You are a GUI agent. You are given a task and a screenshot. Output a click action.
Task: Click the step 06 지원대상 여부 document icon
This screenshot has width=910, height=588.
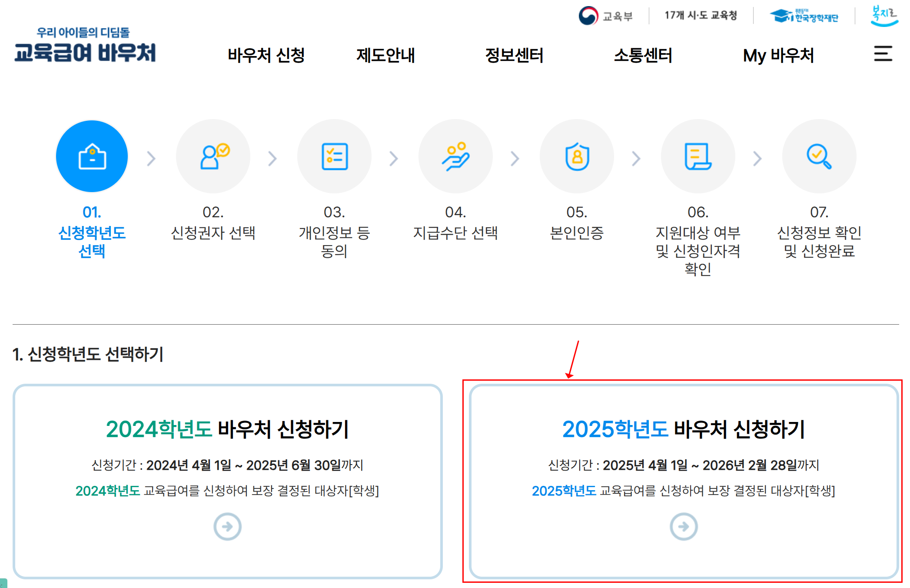coord(698,156)
